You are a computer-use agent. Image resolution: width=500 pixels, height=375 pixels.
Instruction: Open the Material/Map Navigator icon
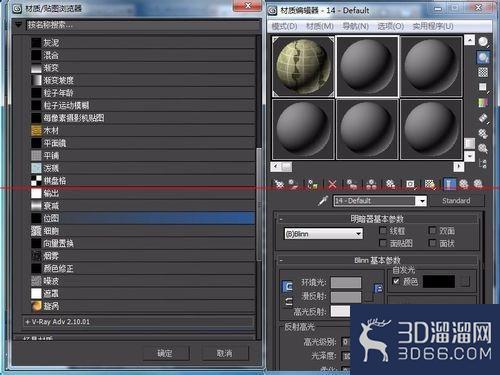pyautogui.click(x=483, y=163)
